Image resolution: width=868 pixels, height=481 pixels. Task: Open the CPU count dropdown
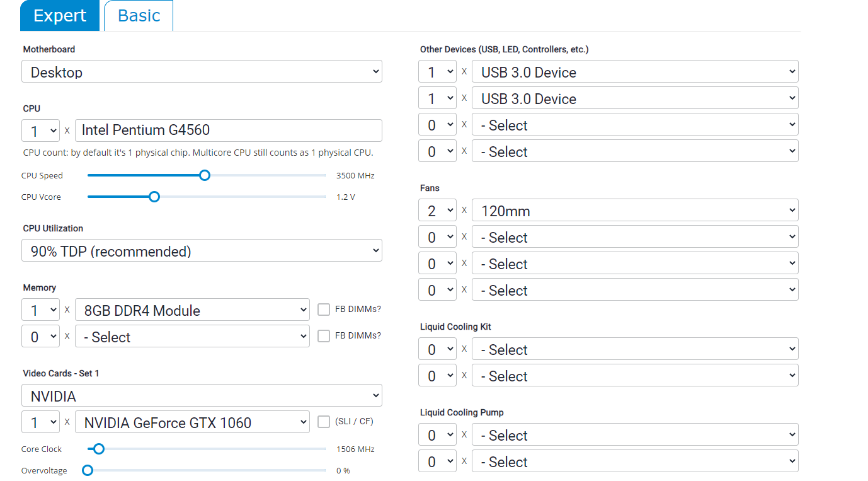click(41, 131)
